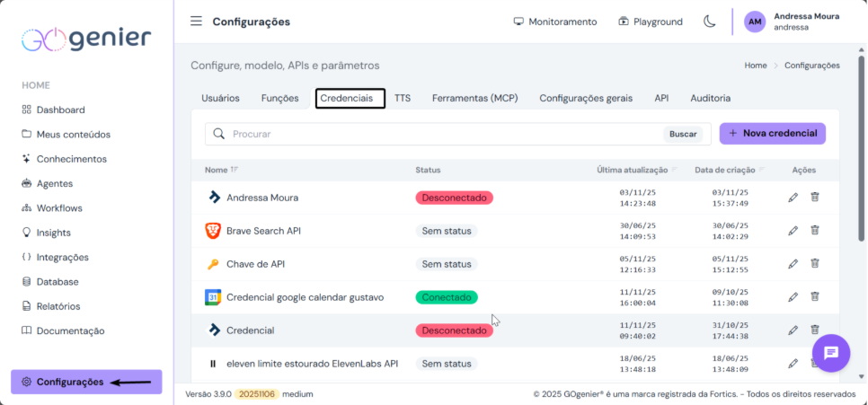Screen dimensions: 868x405
Task: Click the 20251106 version badge
Action: click(256, 394)
